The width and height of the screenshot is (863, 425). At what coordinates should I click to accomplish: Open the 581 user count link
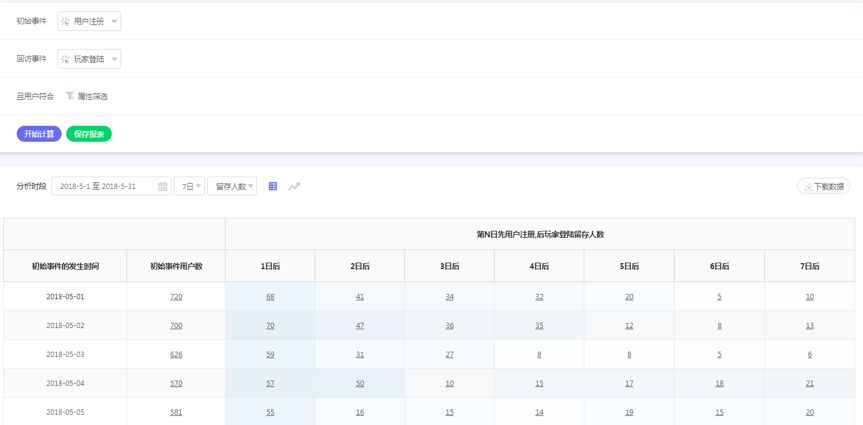coord(176,412)
